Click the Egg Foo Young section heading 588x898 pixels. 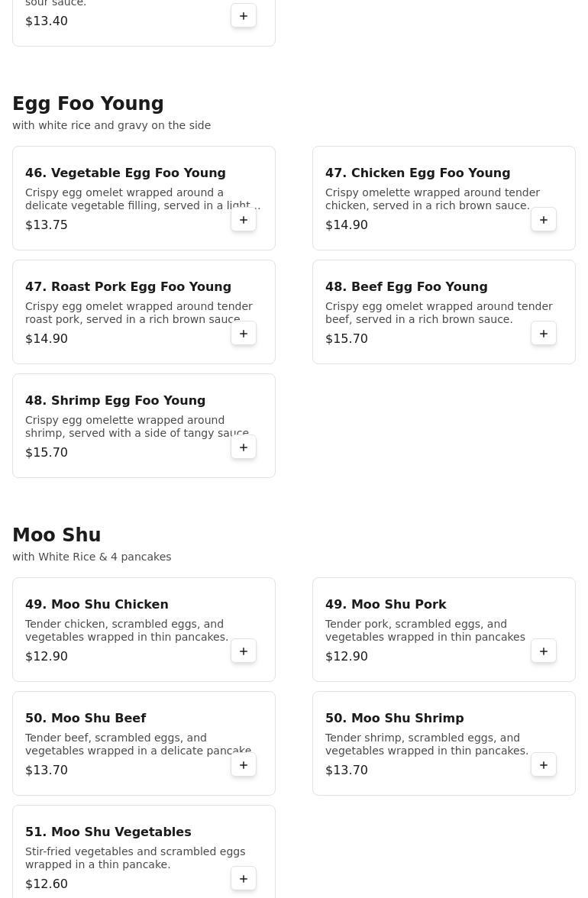[88, 104]
